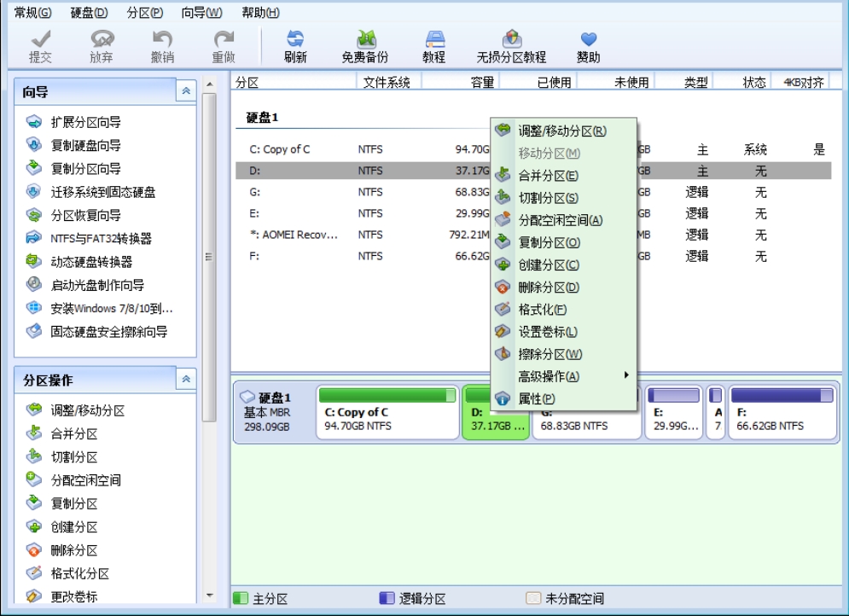Viewport: 849px width, 616px height.
Task: Choose 删除分区 in 分区操作 panel
Action: coord(61,550)
